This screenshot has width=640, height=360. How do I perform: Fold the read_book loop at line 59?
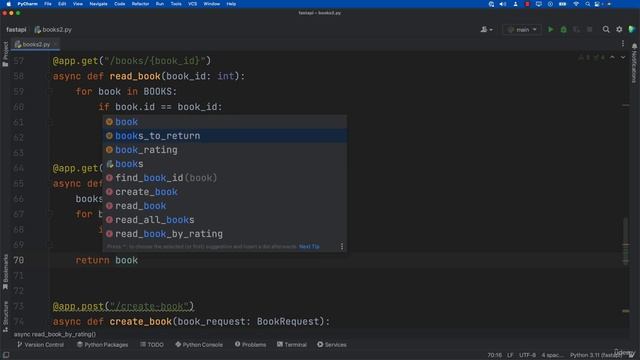coord(51,91)
